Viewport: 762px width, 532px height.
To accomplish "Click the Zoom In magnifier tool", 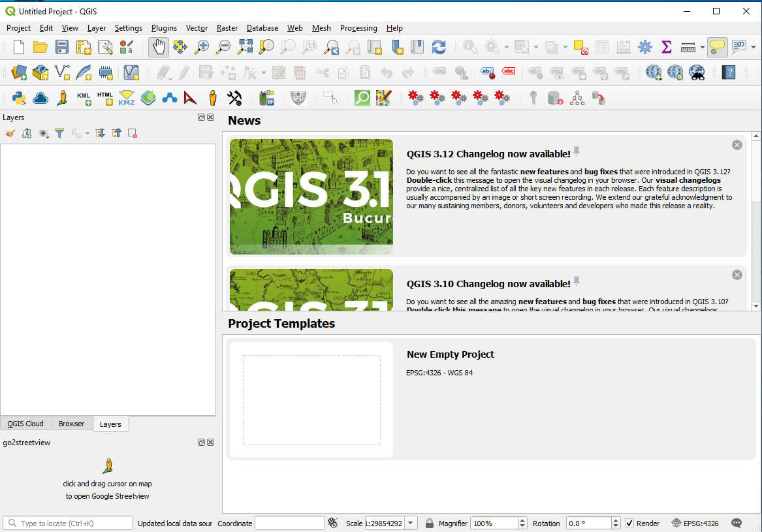I will tap(201, 47).
